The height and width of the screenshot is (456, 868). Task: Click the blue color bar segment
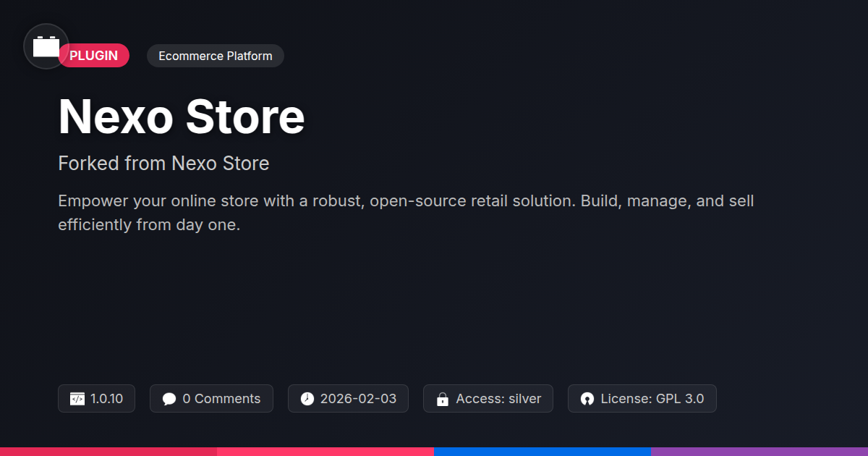542,452
